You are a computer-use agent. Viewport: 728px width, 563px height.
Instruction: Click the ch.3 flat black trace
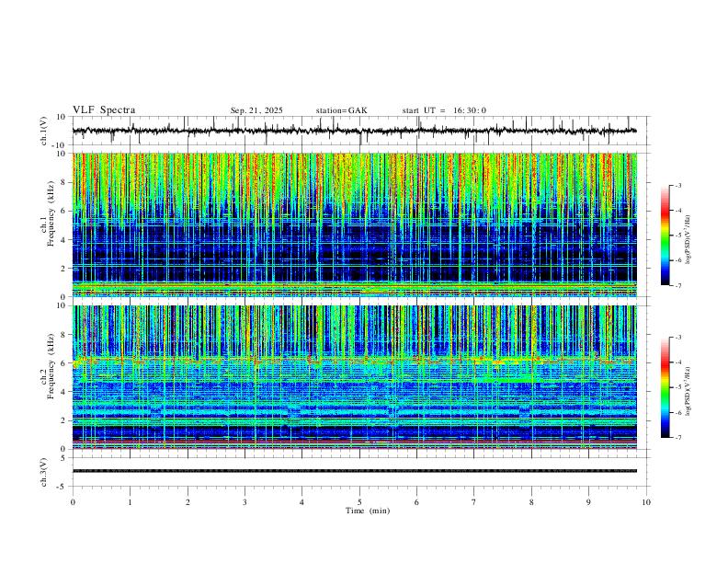coord(355,471)
